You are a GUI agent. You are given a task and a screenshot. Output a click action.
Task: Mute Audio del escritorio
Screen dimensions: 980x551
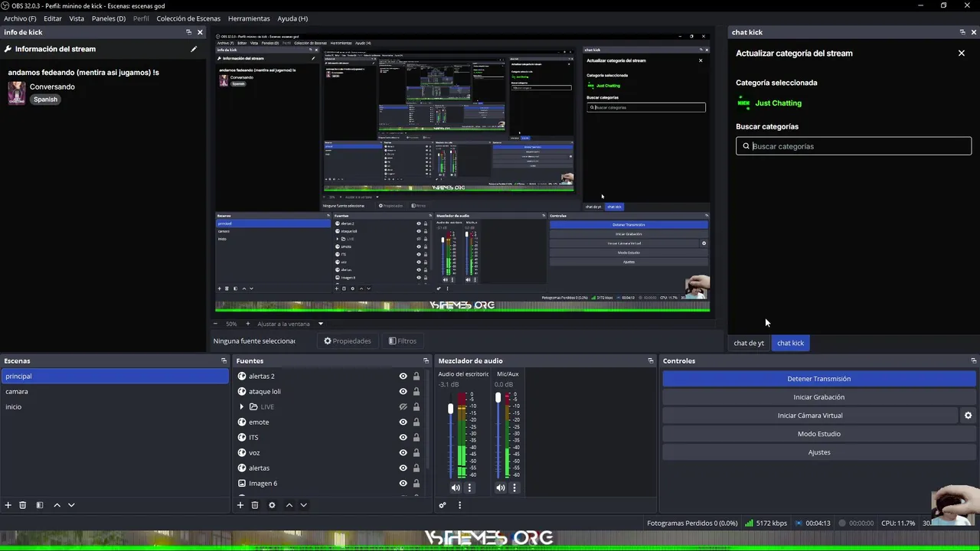(x=456, y=487)
